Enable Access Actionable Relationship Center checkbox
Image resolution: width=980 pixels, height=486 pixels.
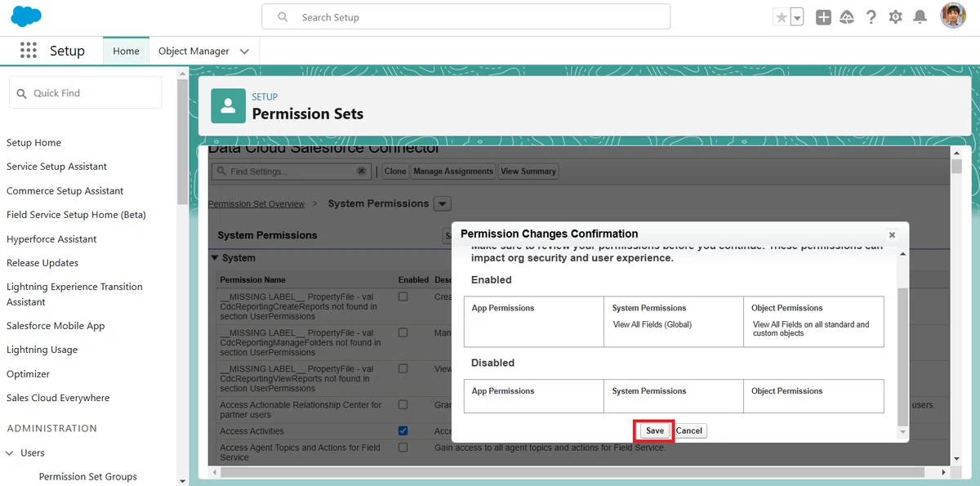[x=403, y=404]
